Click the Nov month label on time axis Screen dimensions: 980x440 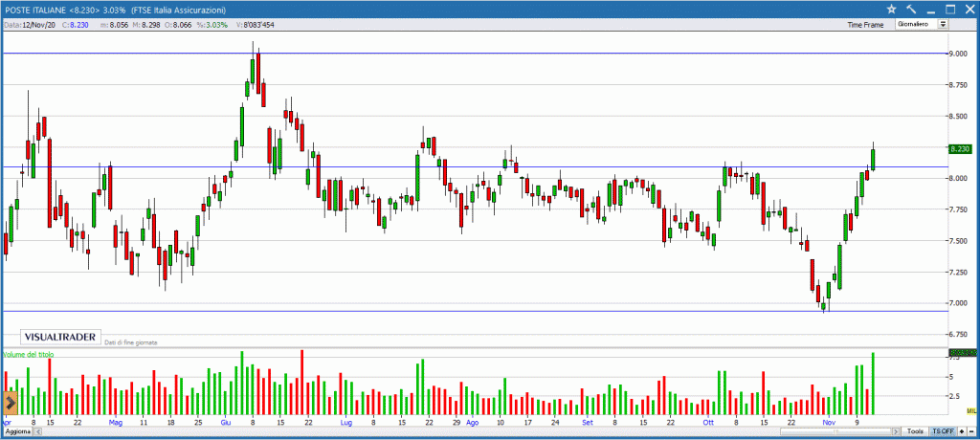829,422
